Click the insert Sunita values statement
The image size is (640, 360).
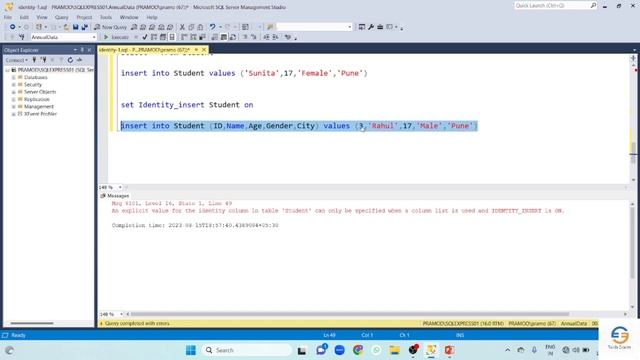(244, 73)
